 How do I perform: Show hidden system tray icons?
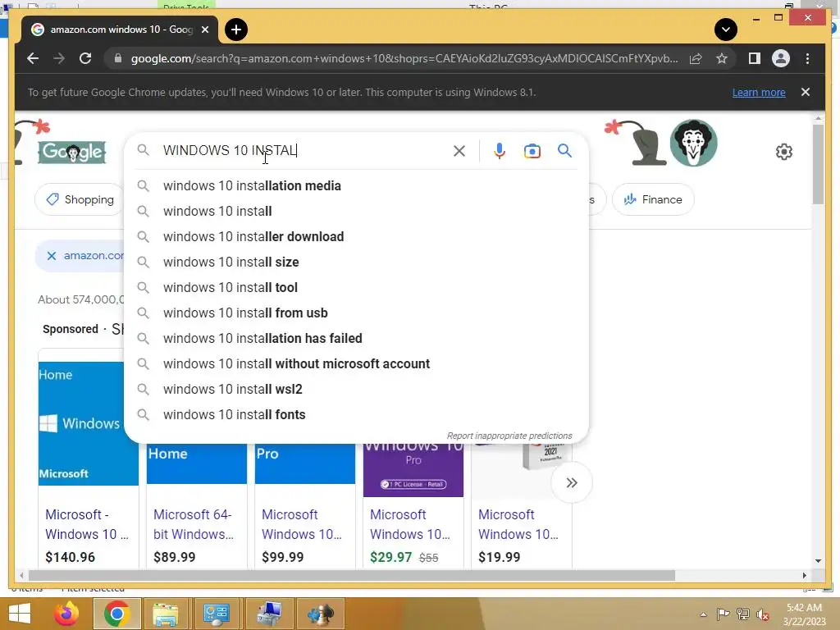coord(703,614)
